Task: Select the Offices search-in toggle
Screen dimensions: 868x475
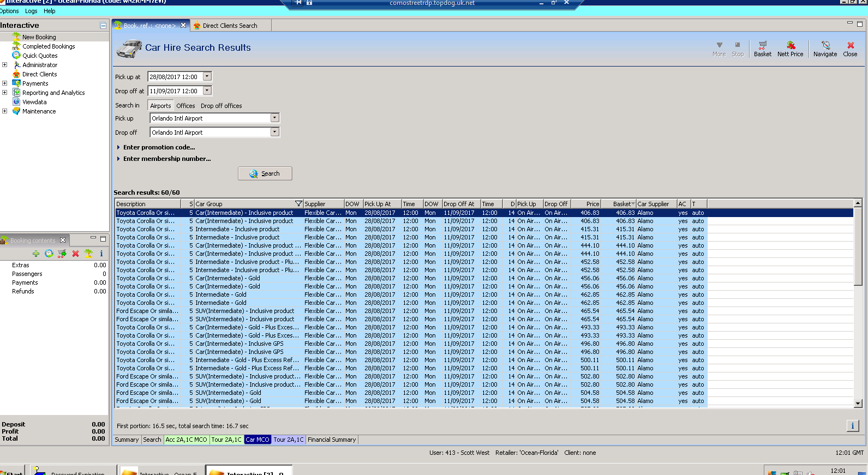Action: 185,106
